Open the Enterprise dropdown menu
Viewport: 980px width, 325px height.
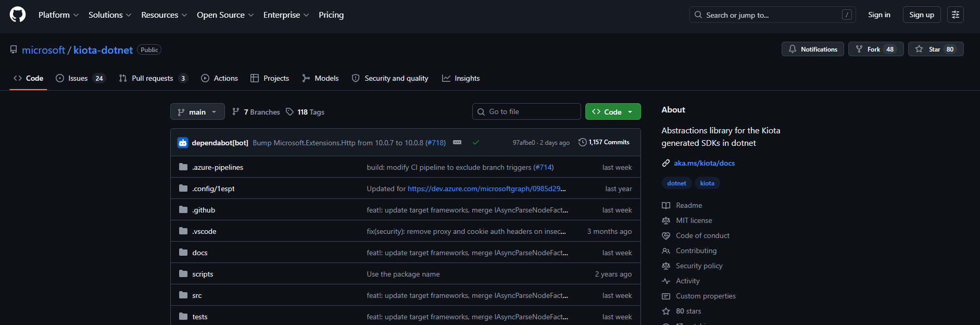(286, 15)
